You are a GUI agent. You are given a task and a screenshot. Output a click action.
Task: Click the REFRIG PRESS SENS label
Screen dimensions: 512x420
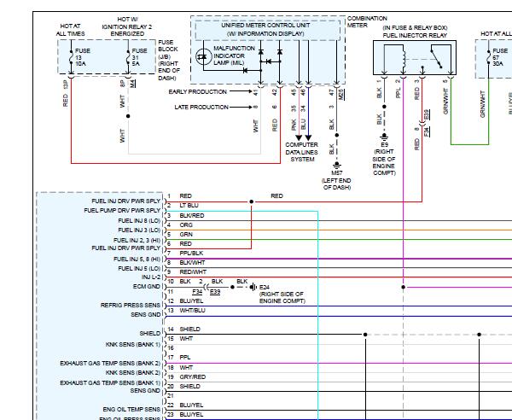(131, 306)
